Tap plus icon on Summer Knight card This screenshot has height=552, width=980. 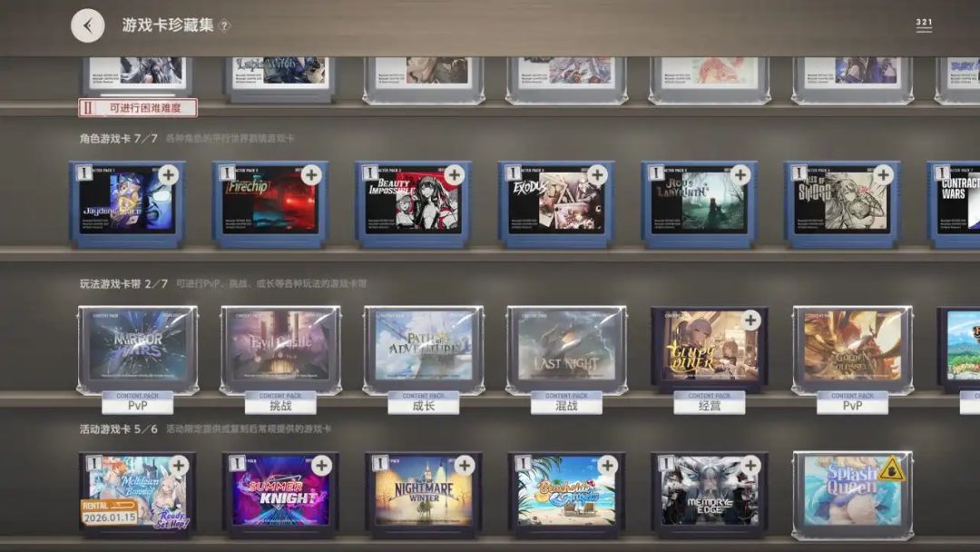[x=321, y=465]
